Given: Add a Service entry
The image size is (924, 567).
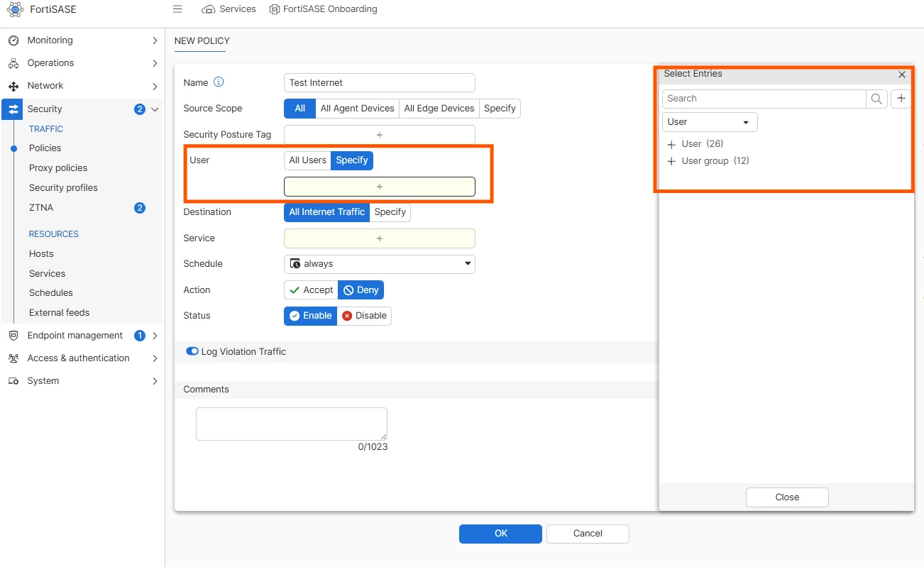Looking at the screenshot, I should pyautogui.click(x=380, y=238).
